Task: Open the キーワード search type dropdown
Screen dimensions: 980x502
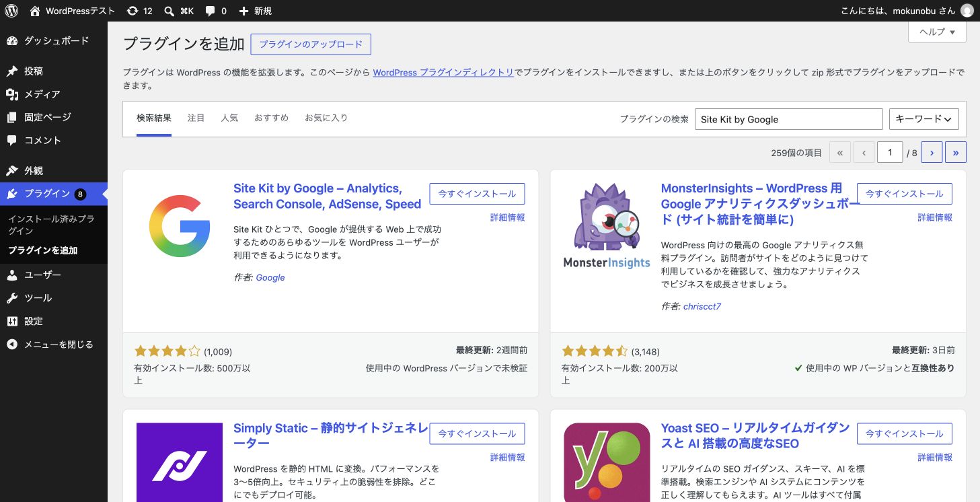Action: [924, 119]
